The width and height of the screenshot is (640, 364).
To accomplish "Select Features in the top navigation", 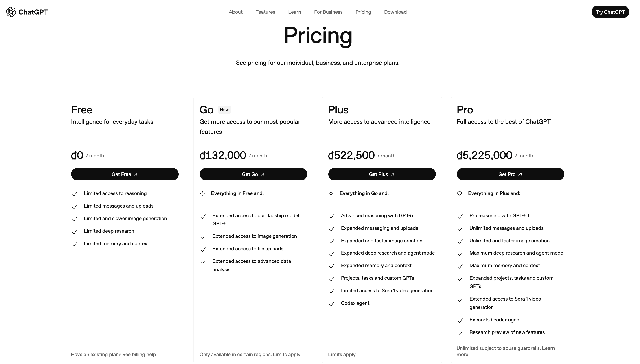I will click(x=265, y=12).
